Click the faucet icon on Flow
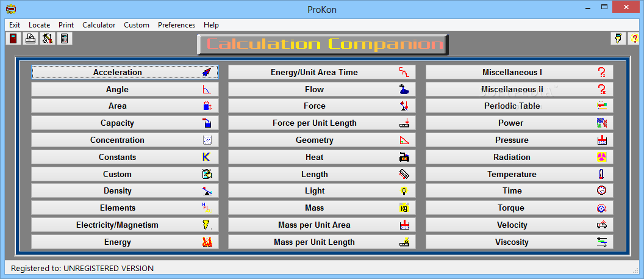This screenshot has width=644, height=279. 404,89
